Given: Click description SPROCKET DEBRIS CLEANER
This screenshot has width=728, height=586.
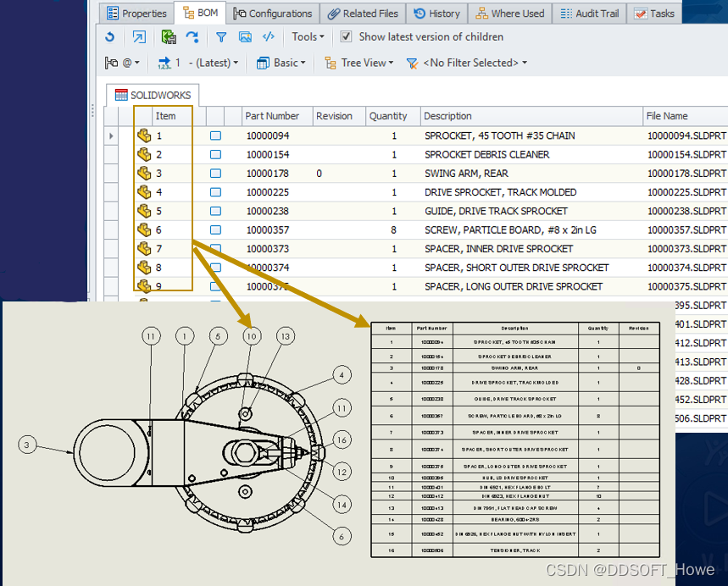Looking at the screenshot, I should click(486, 154).
